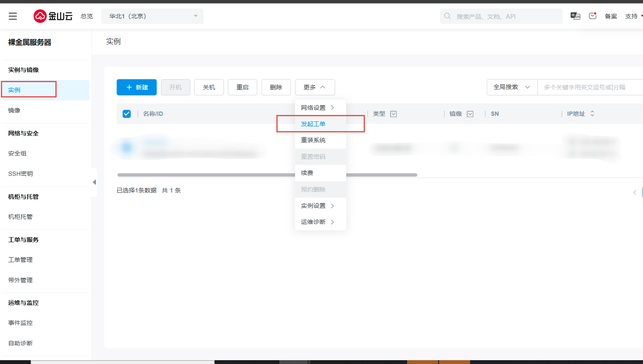Open the 华北1（北京） region dropdown
643x364 pixels.
152,16
